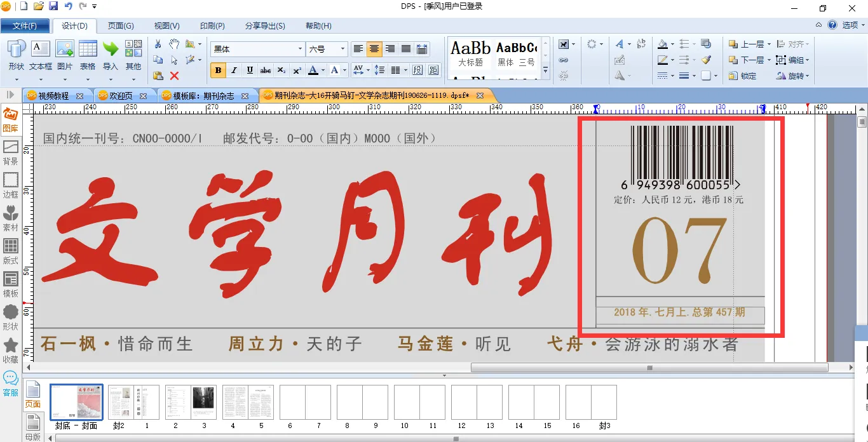Align text right
Viewport: 868px width, 442px height.
pos(390,49)
